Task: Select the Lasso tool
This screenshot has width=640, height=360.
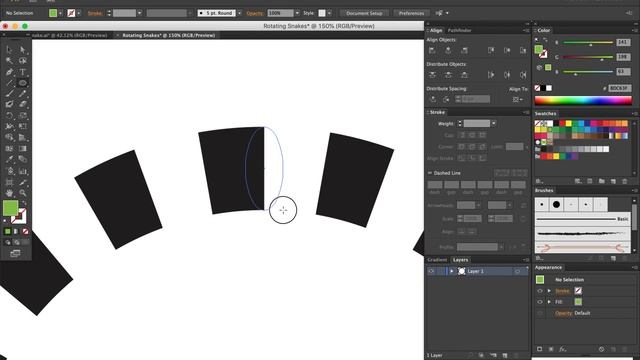Action: [23, 61]
